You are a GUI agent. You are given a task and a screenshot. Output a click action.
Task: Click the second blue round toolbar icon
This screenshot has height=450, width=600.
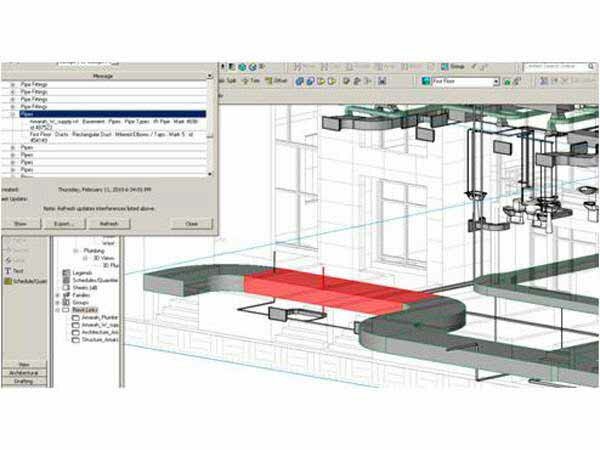310,81
